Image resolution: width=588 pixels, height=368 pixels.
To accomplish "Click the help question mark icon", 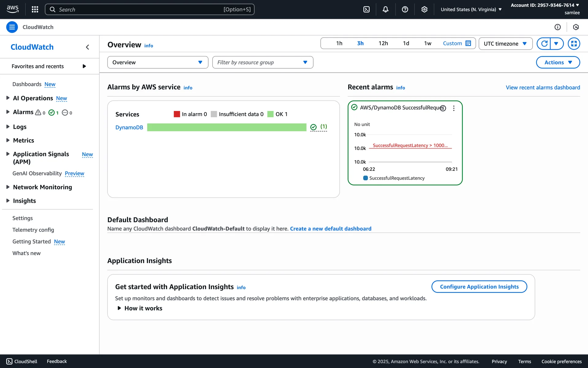I will tap(405, 9).
